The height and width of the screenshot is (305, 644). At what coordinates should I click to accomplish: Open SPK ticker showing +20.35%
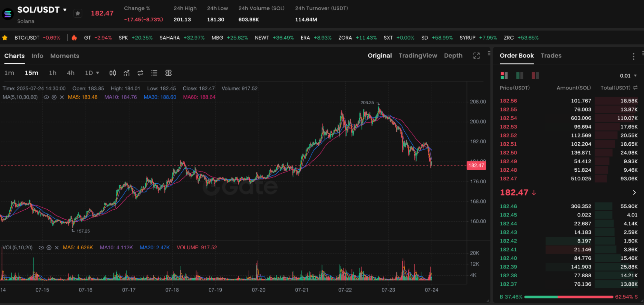[136, 38]
